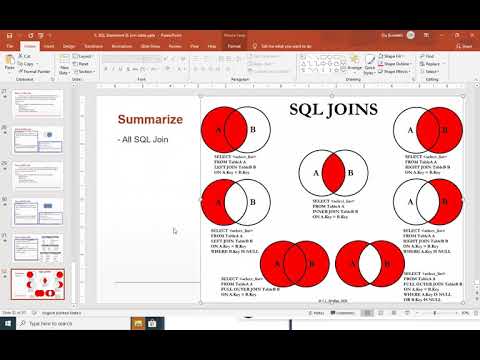
Task: Open the Windows Start menu
Action: (8, 323)
